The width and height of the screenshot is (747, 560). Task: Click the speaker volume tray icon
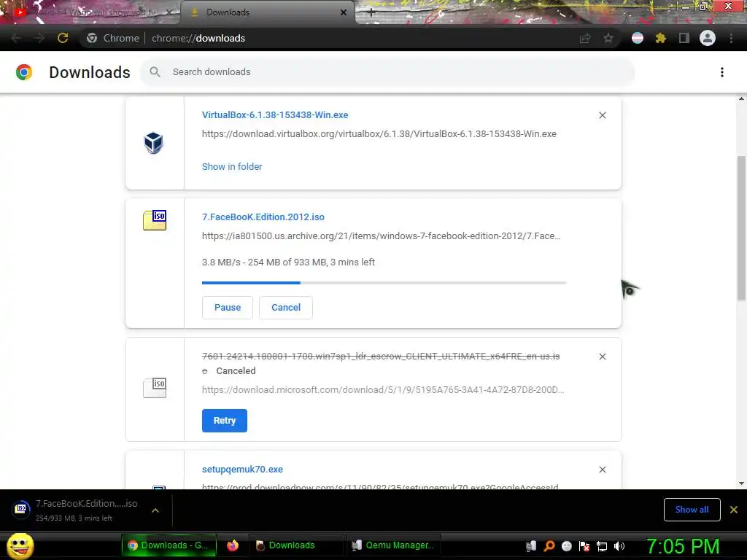619,546
